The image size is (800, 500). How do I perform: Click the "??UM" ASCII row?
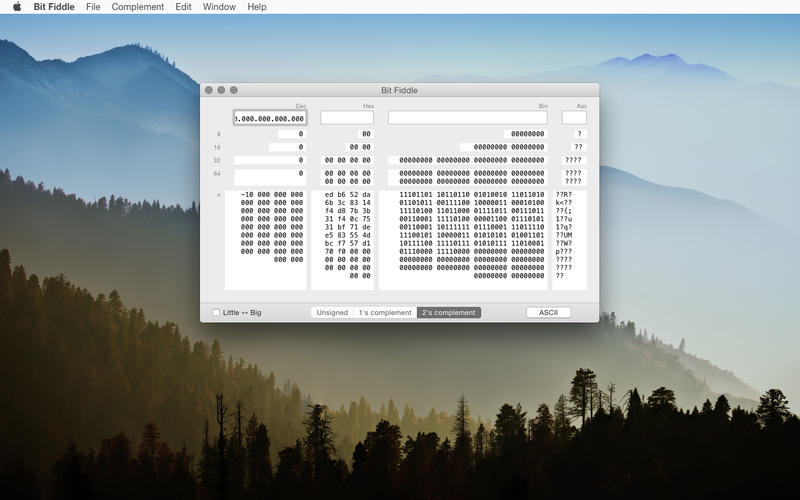coord(564,235)
